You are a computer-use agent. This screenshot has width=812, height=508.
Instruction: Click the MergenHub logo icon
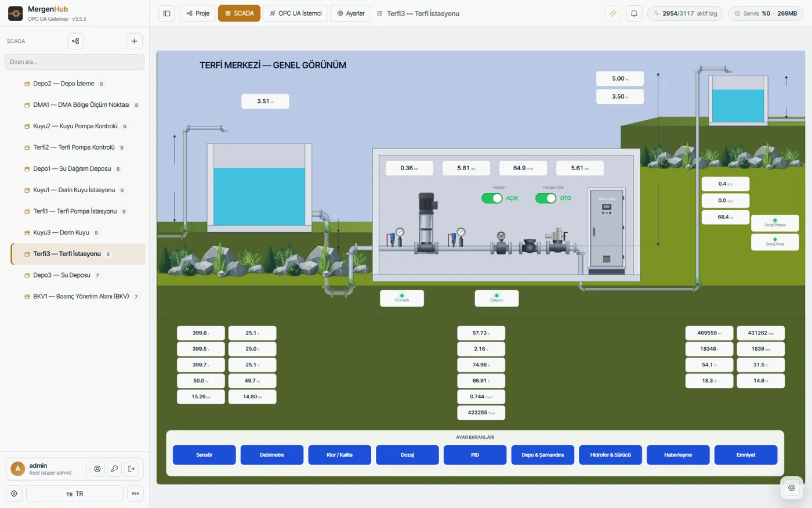16,13
